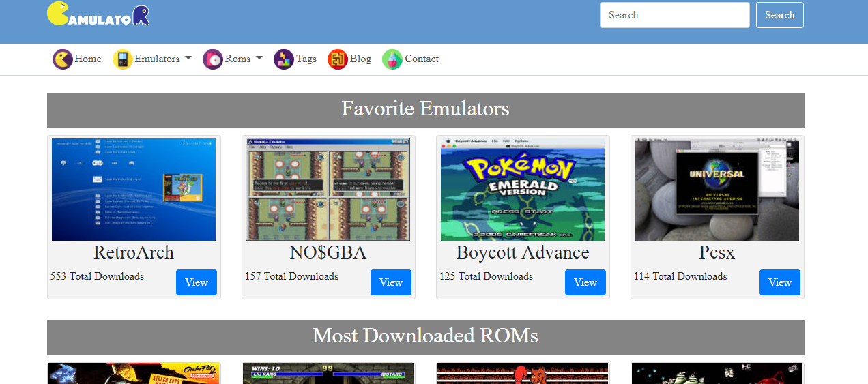
Task: Click the Emulators Game Boy icon
Action: [x=123, y=59]
